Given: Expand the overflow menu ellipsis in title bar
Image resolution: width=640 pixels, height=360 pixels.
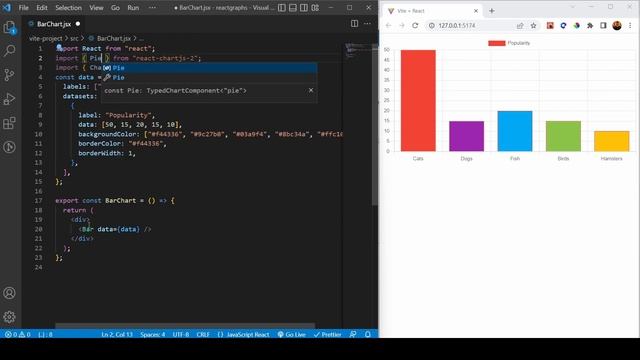Looking at the screenshot, I should [152, 7].
